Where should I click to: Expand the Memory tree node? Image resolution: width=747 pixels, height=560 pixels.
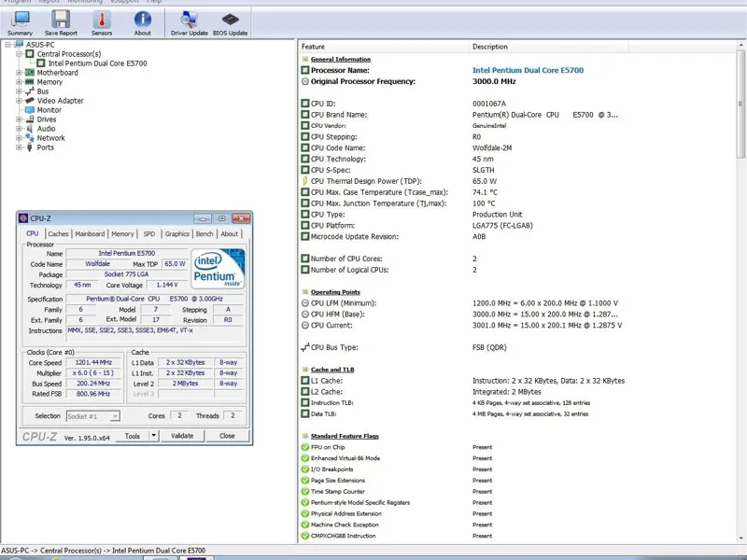[19, 82]
